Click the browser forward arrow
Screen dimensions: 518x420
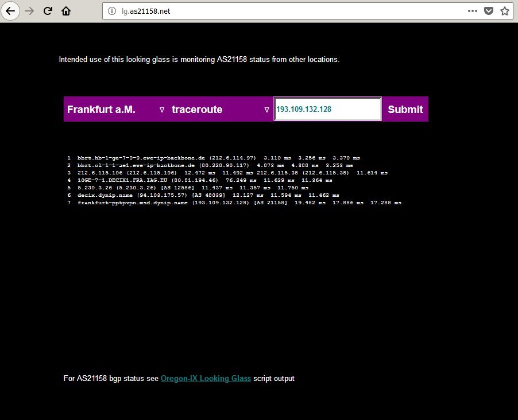point(30,11)
